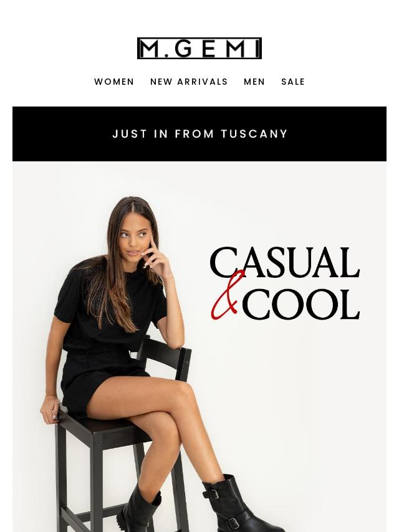This screenshot has width=399, height=532.
Task: Click the black boot beside the stool leg
Action: pyautogui.click(x=139, y=509)
